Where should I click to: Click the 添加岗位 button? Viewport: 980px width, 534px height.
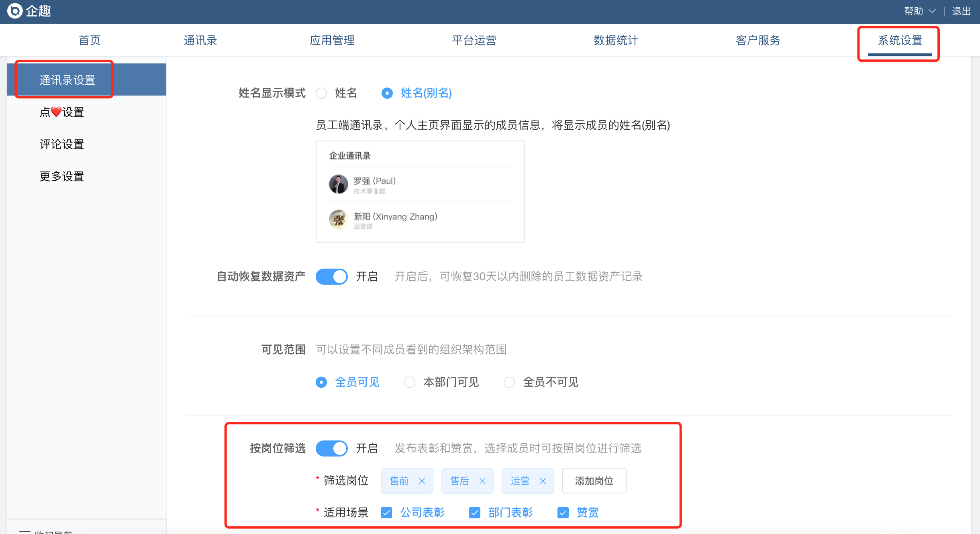click(x=594, y=481)
